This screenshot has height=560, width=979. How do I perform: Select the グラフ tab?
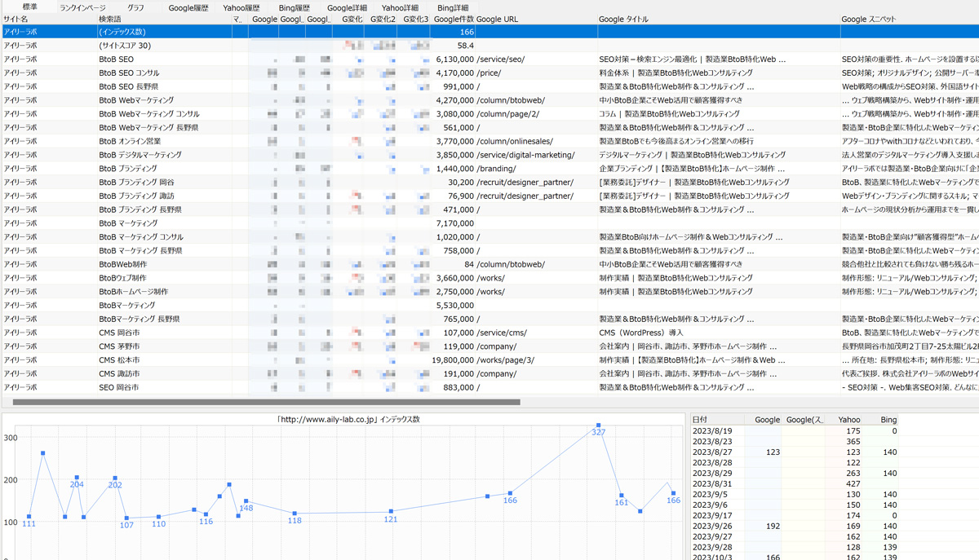click(135, 7)
